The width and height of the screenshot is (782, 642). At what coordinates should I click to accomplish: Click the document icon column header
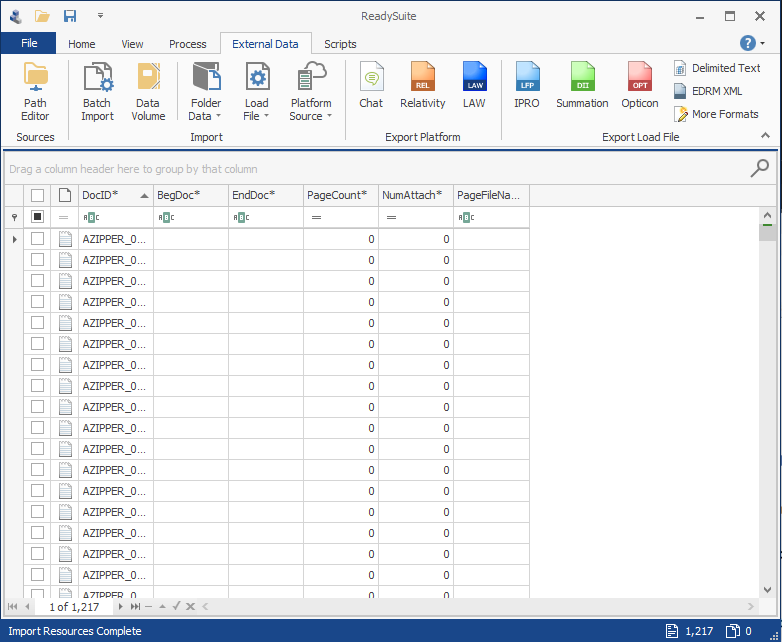pyautogui.click(x=65, y=195)
